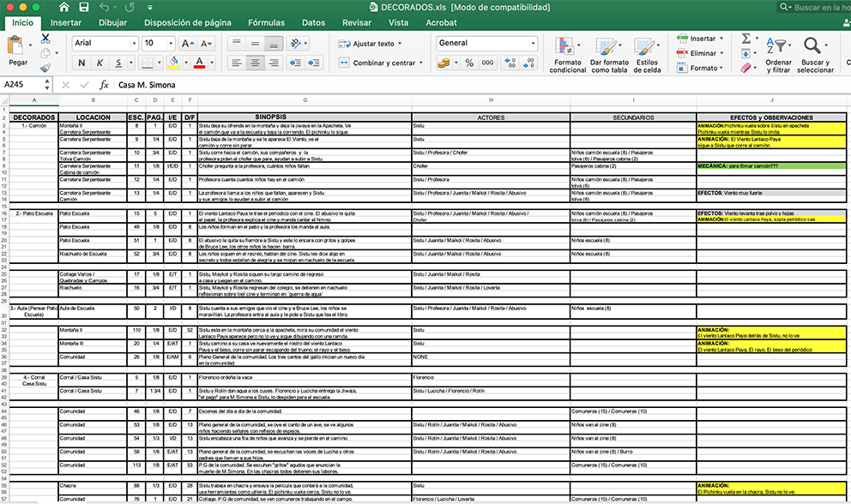
Task: Open the Quick Access Toolbar customize arrow
Action: 150,8
